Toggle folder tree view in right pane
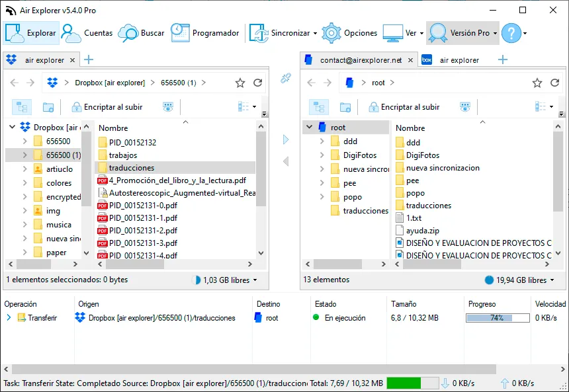The image size is (569, 392). 319,107
